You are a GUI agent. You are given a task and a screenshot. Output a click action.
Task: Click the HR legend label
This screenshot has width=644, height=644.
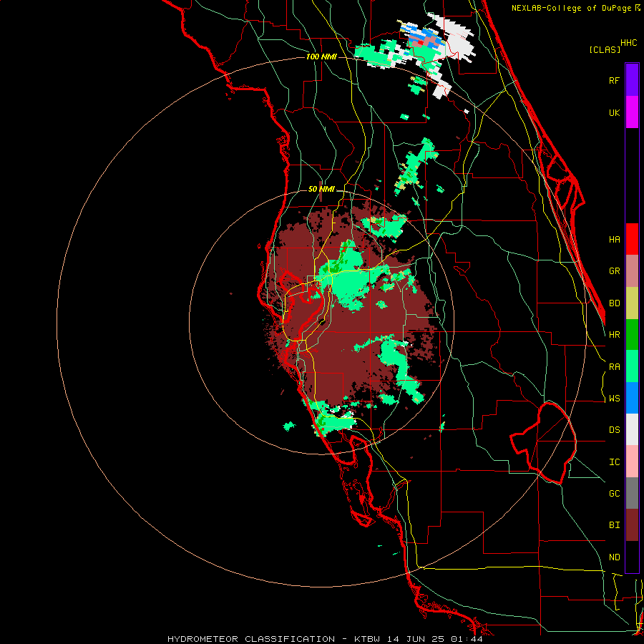tap(614, 334)
